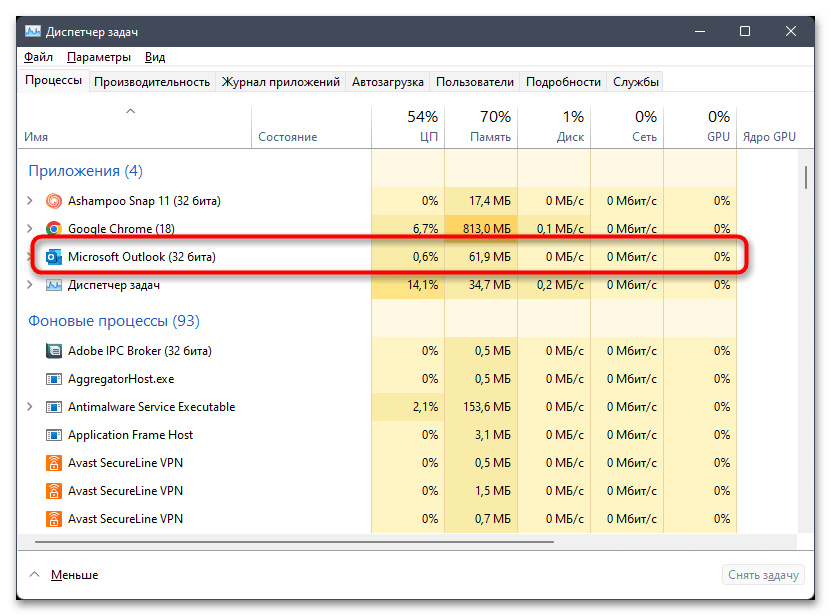Sort by the Диск 1% column header
Image resolution: width=831 pixels, height=616 pixels.
pyautogui.click(x=554, y=127)
